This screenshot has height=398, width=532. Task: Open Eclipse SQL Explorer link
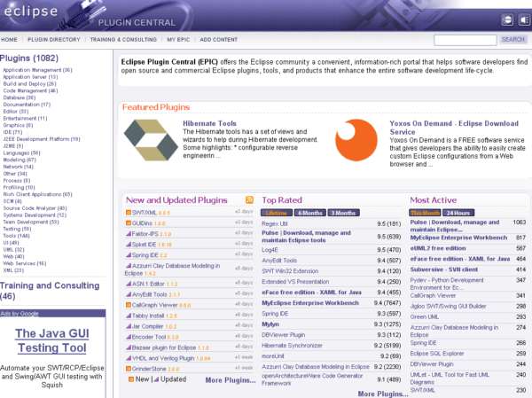click(x=437, y=354)
